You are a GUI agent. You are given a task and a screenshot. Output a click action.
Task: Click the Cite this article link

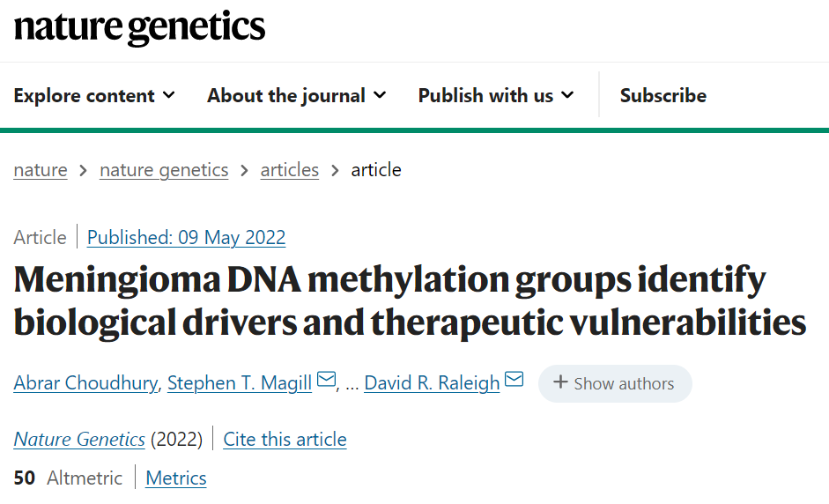pyautogui.click(x=285, y=440)
